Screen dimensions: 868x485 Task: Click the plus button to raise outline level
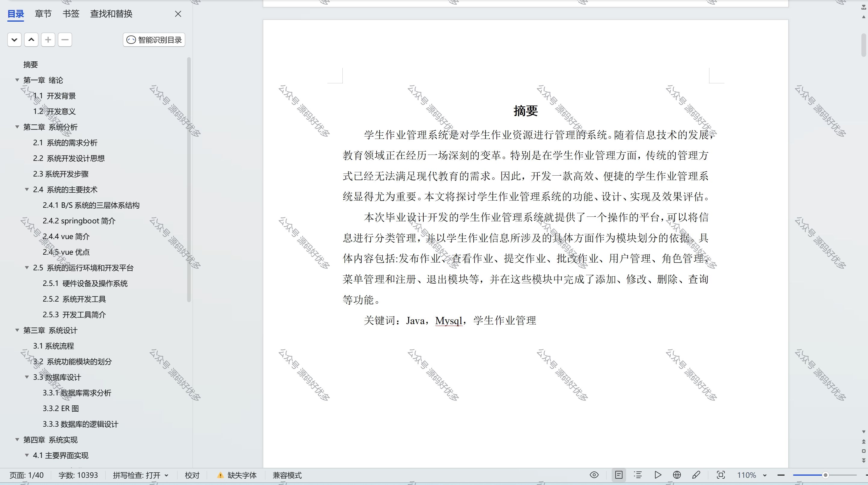pyautogui.click(x=48, y=40)
